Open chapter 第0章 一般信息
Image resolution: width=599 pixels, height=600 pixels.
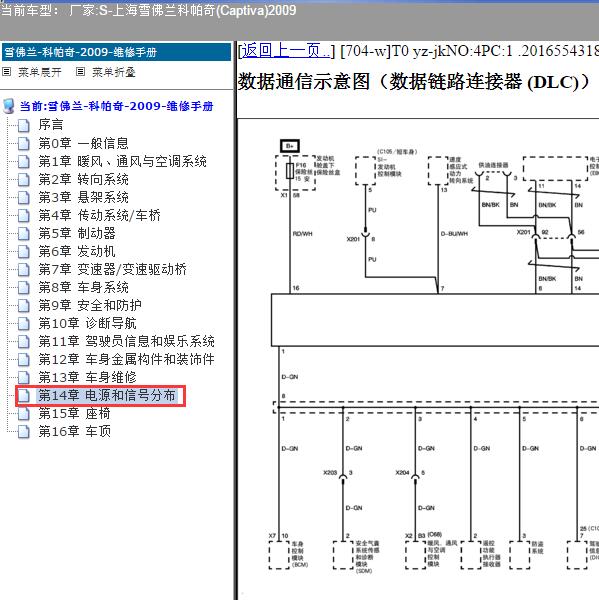click(83, 143)
